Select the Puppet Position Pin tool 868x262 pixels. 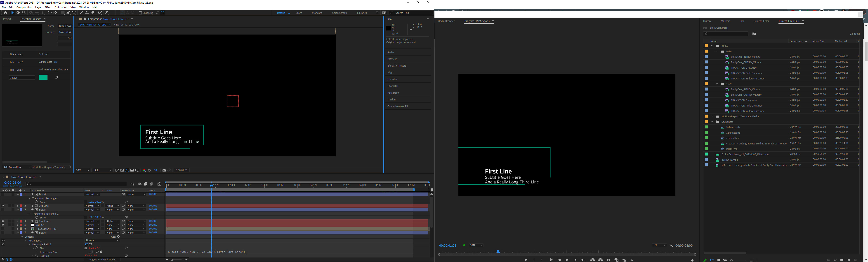click(107, 12)
